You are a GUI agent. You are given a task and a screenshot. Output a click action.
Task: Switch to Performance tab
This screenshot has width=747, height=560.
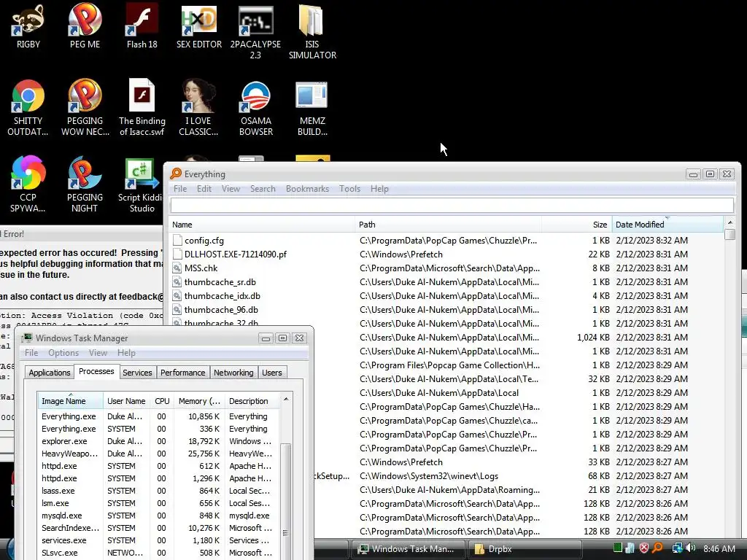pyautogui.click(x=183, y=373)
